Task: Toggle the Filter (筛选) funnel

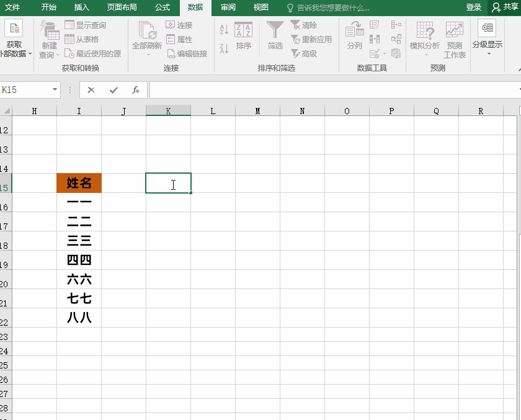Action: 275,35
